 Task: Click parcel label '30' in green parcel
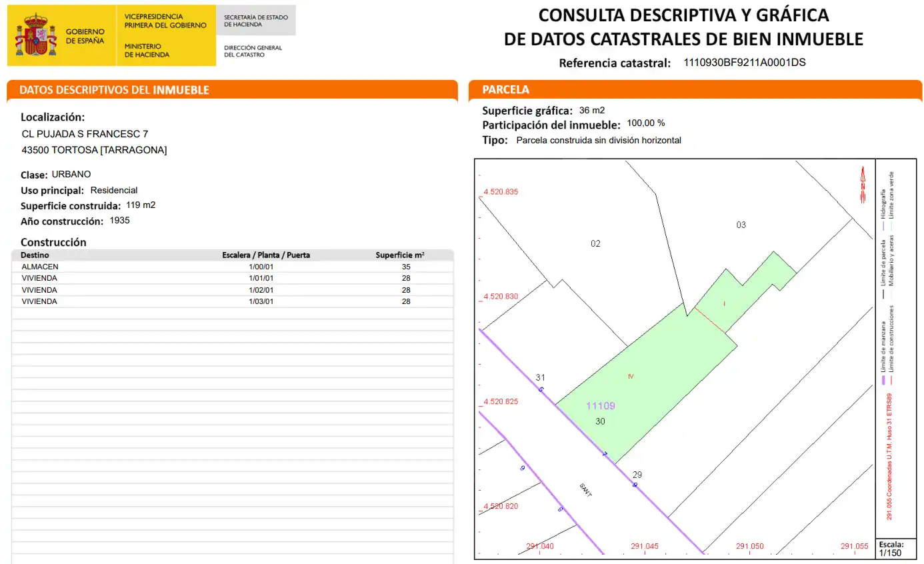coord(600,421)
